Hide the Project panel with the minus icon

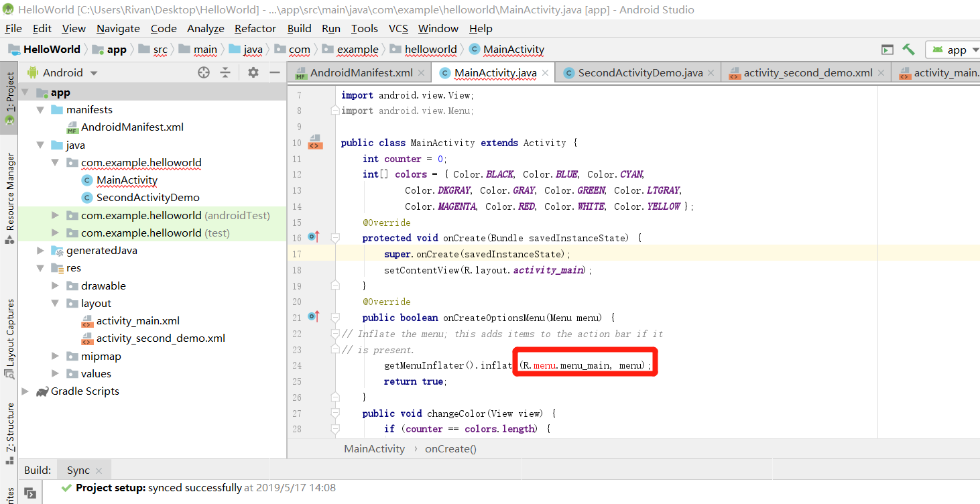point(274,72)
